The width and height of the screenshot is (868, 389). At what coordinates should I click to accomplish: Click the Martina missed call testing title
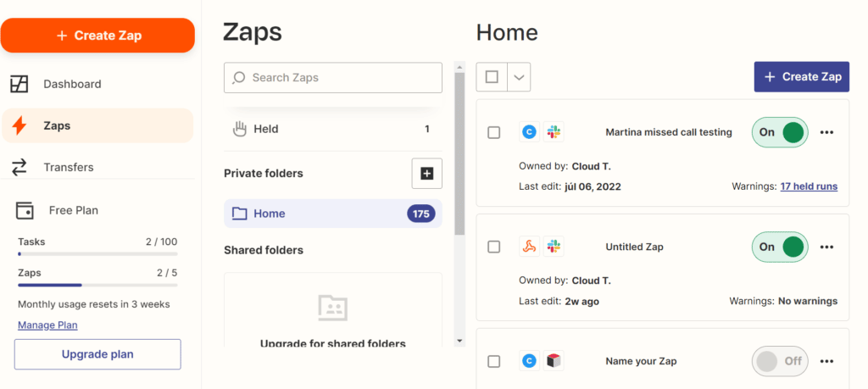[x=669, y=132]
